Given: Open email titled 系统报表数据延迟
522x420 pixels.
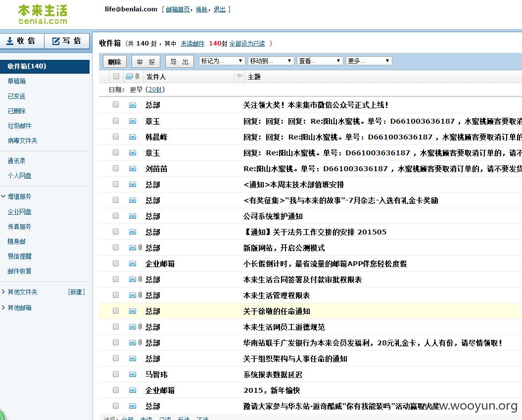Looking at the screenshot, I should tap(273, 374).
